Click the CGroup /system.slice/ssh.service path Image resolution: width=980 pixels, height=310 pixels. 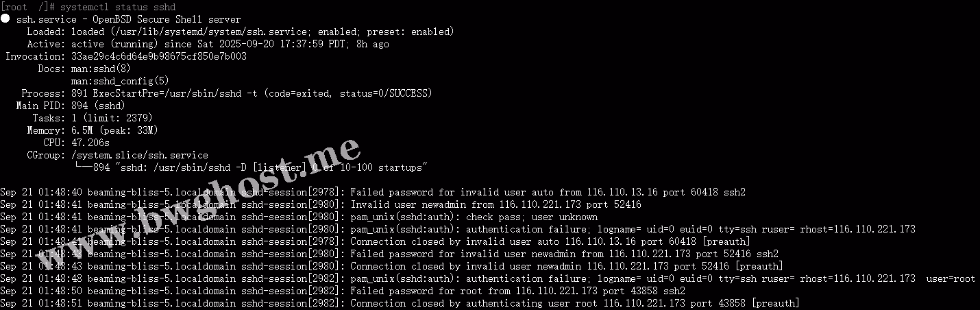(x=139, y=156)
